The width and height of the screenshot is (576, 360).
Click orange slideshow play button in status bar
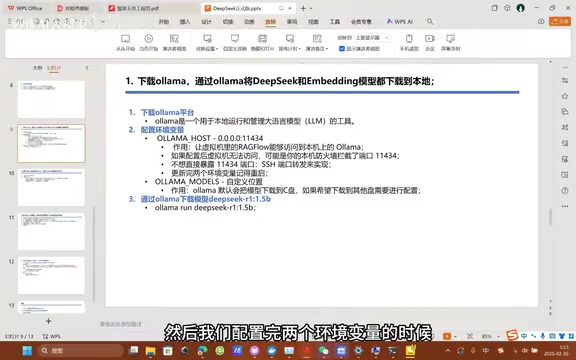[x=447, y=336]
